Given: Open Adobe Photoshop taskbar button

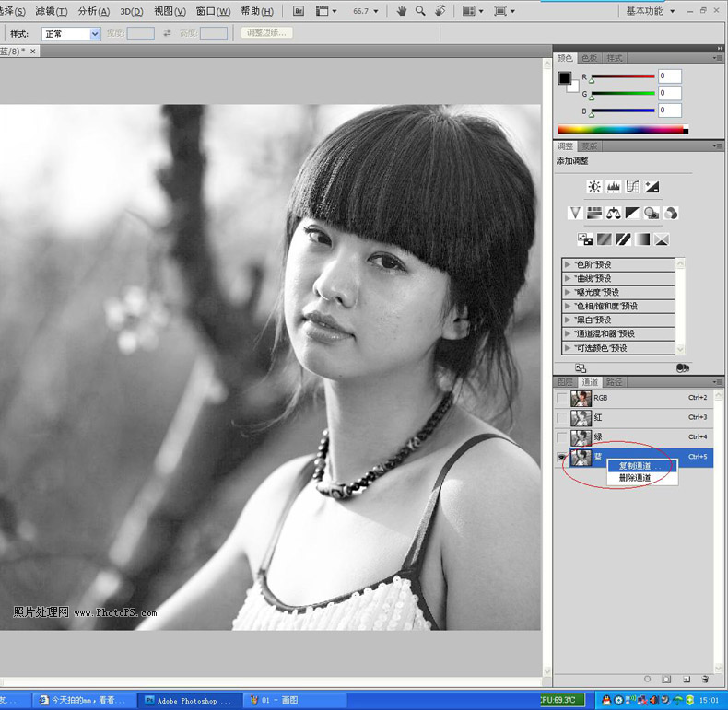Looking at the screenshot, I should (190, 700).
